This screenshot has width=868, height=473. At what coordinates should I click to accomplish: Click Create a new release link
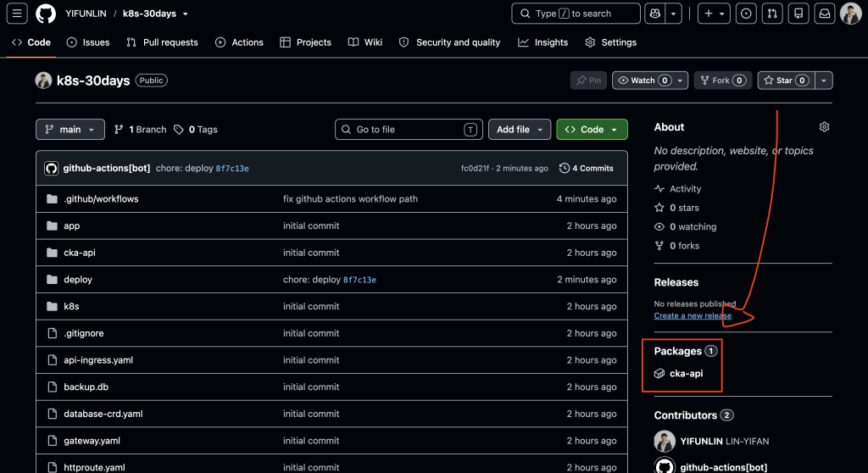(693, 315)
